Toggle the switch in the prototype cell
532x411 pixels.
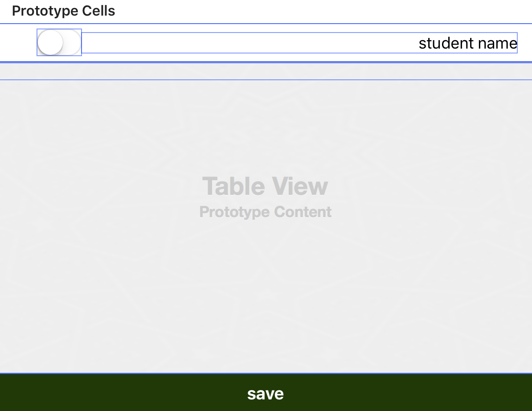59,43
